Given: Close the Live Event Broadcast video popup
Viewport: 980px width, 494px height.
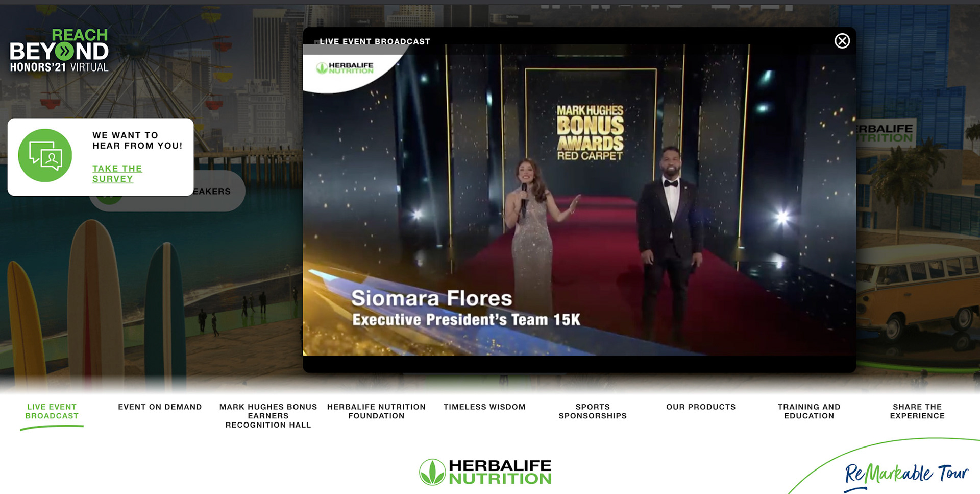Looking at the screenshot, I should tap(842, 41).
